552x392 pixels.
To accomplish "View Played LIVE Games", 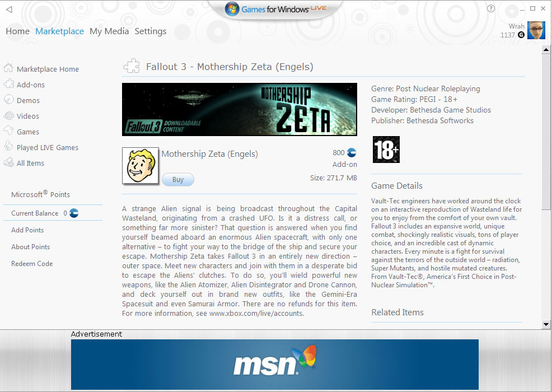I will 48,148.
